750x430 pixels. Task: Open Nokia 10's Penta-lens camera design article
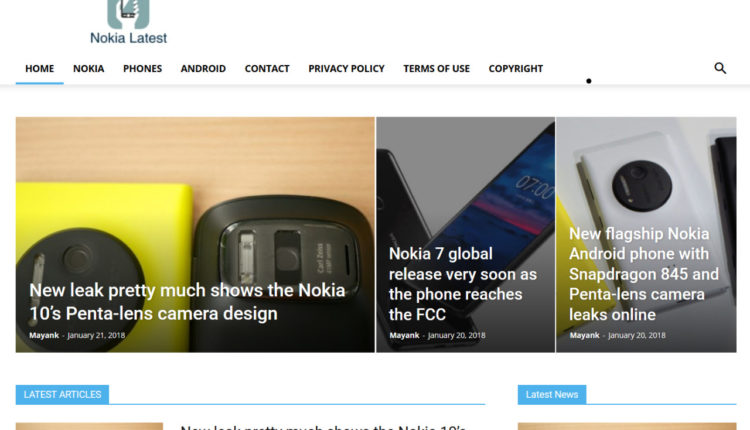click(x=187, y=302)
